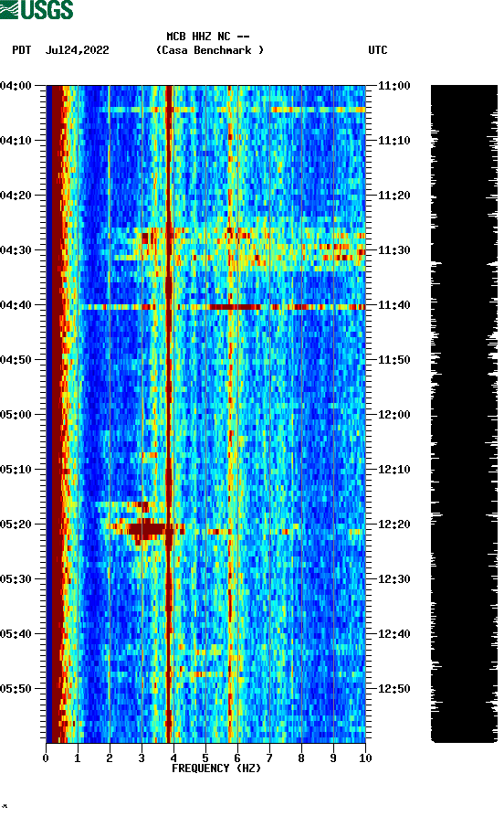The width and height of the screenshot is (504, 816).
Task: Click the 'PDT' timezone label
Action: (x=21, y=50)
